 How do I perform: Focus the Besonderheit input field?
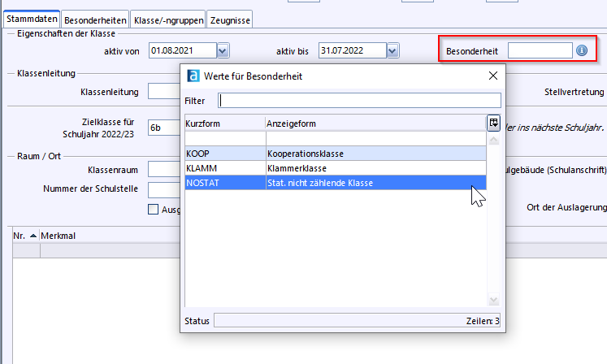click(x=540, y=51)
